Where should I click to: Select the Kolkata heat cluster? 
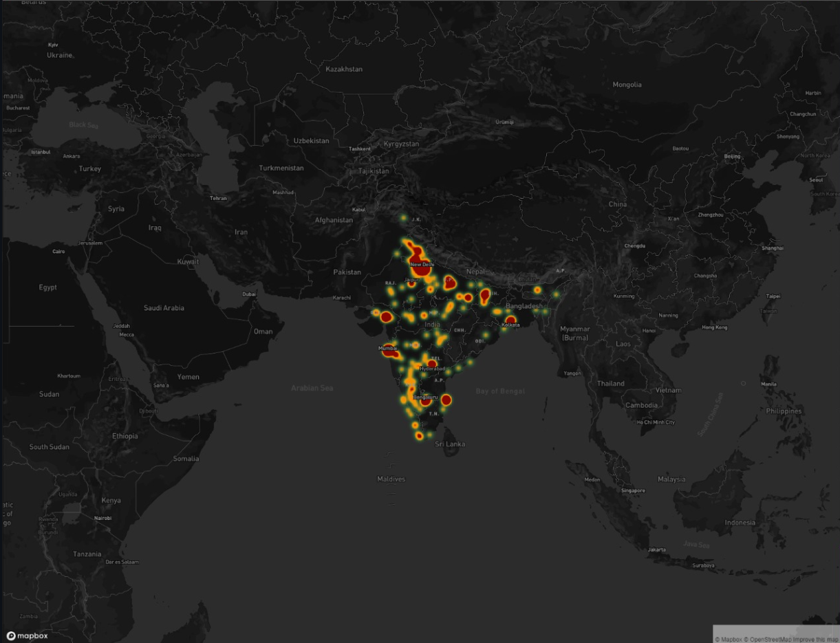pyautogui.click(x=510, y=319)
